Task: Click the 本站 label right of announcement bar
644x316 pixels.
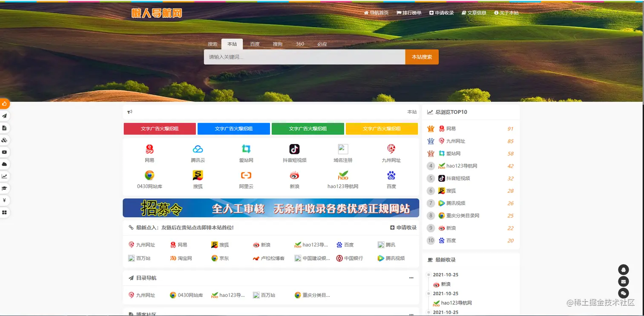Action: 412,112
